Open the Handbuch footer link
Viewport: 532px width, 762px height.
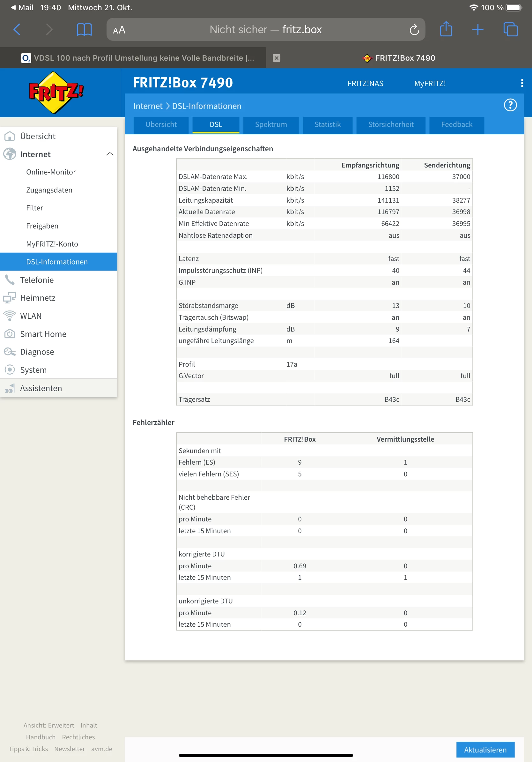point(41,737)
